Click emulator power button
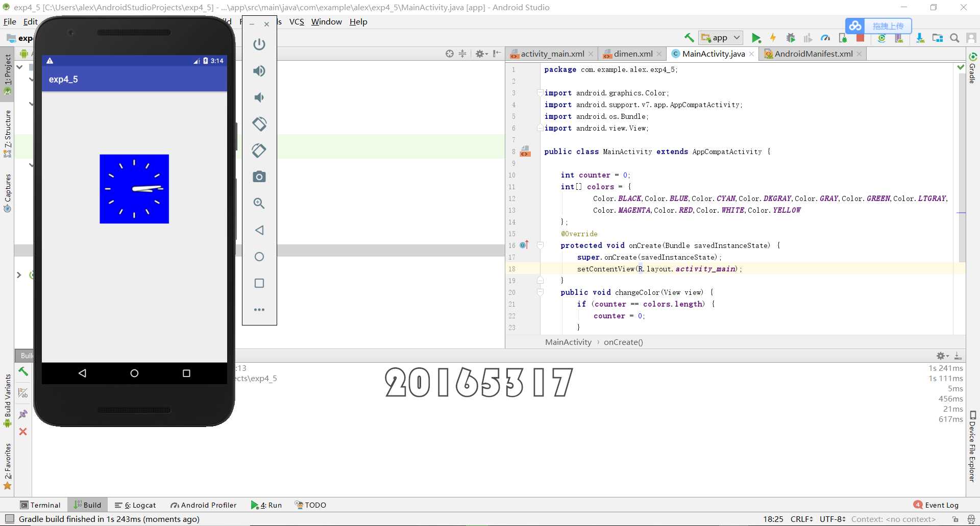 259,44
